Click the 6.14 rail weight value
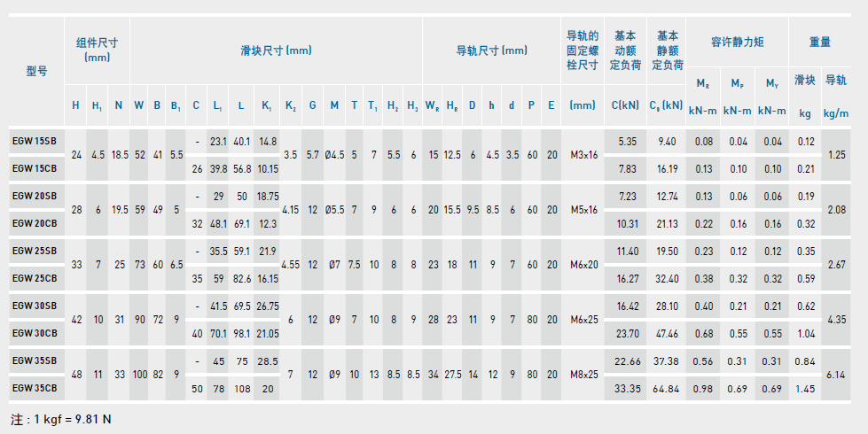The width and height of the screenshot is (868, 434). pos(836,375)
